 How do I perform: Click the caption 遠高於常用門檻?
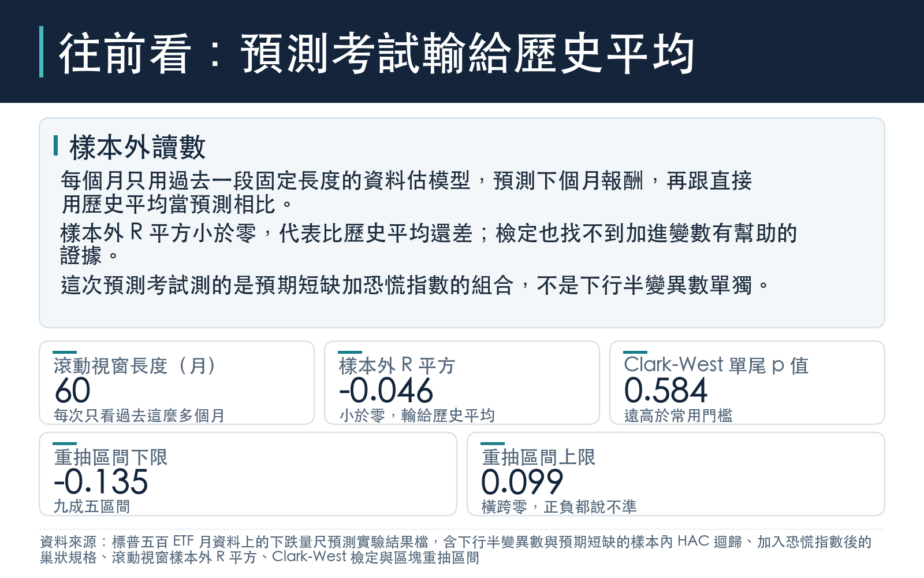(679, 415)
